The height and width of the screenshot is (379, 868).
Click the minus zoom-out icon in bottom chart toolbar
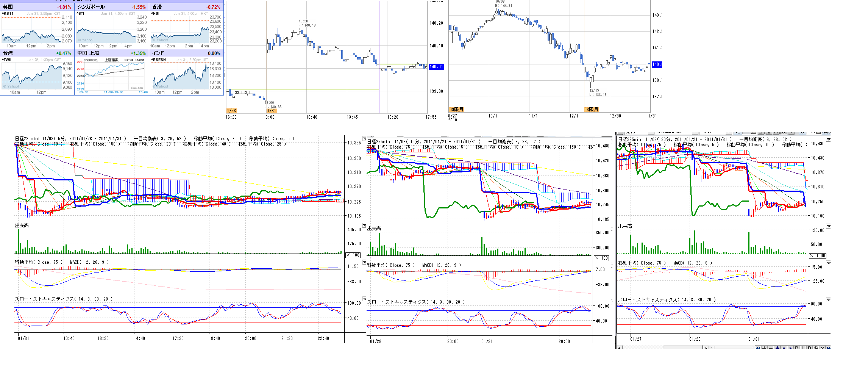(x=771, y=348)
